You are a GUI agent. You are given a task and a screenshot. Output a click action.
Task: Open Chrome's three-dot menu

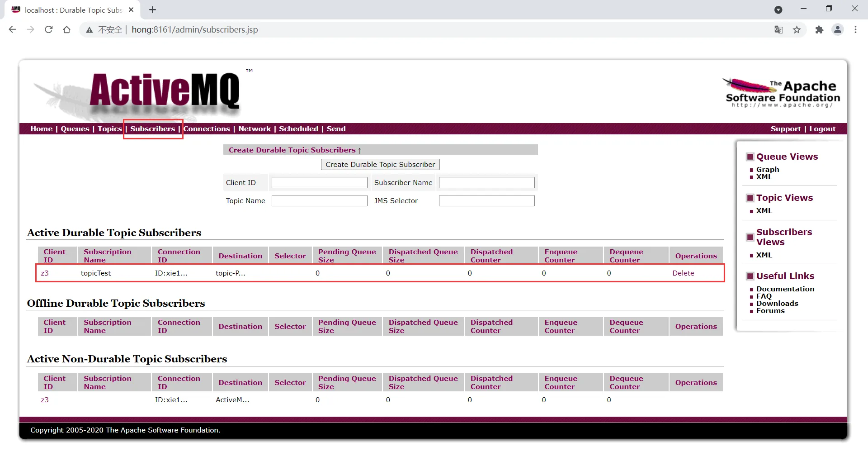(x=855, y=30)
